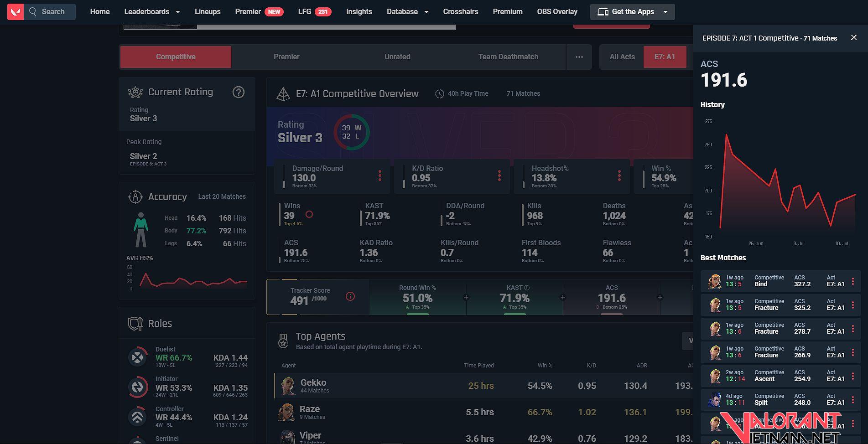Open Home in the navigation bar
Image resolution: width=868 pixels, height=444 pixels.
(100, 11)
